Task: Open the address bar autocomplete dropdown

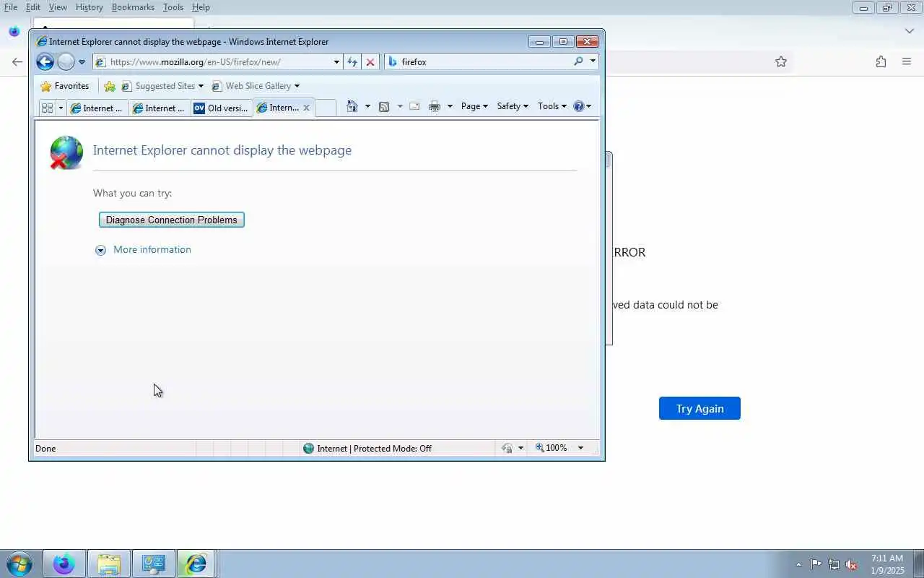Action: (x=336, y=62)
